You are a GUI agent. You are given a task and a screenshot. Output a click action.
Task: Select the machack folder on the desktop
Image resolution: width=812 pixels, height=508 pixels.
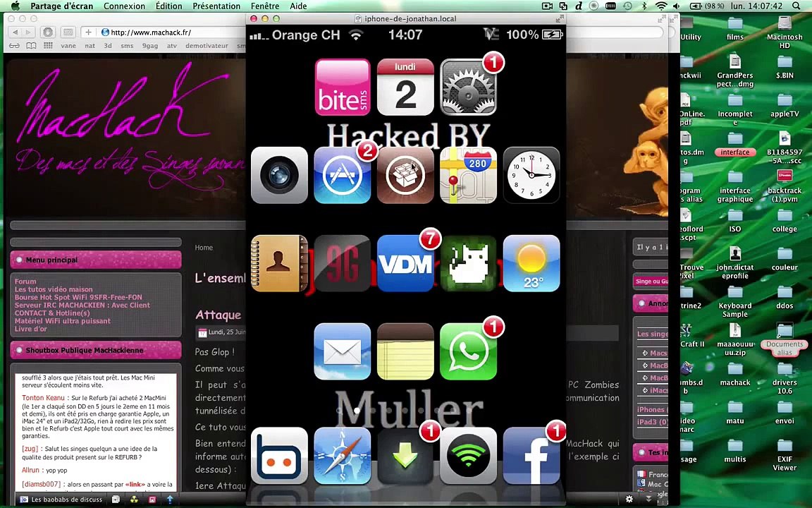tap(735, 374)
